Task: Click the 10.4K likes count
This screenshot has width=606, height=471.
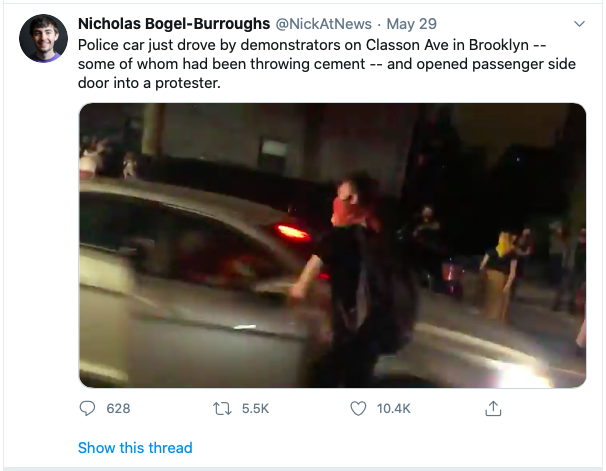Action: click(393, 408)
